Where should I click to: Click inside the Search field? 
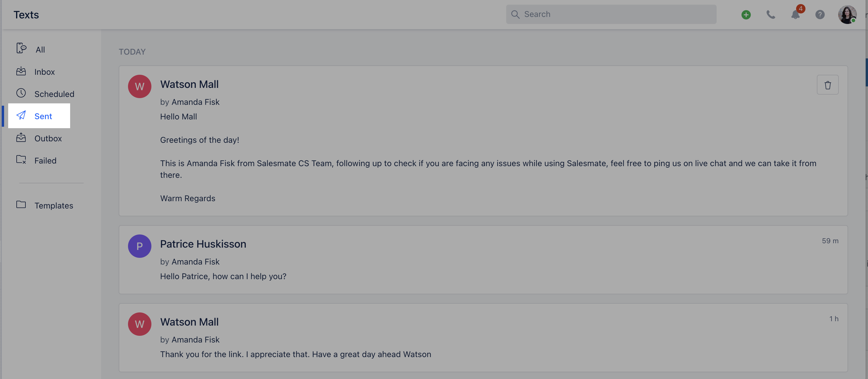[611, 14]
